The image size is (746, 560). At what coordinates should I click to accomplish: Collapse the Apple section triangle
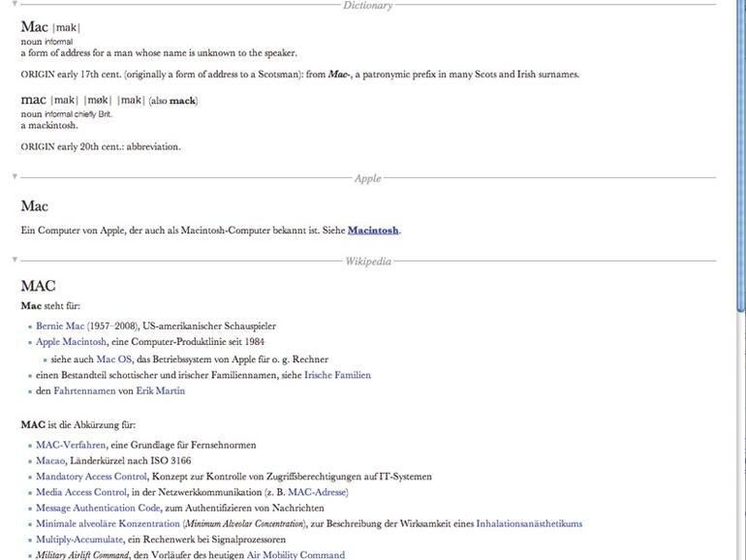pyautogui.click(x=14, y=177)
